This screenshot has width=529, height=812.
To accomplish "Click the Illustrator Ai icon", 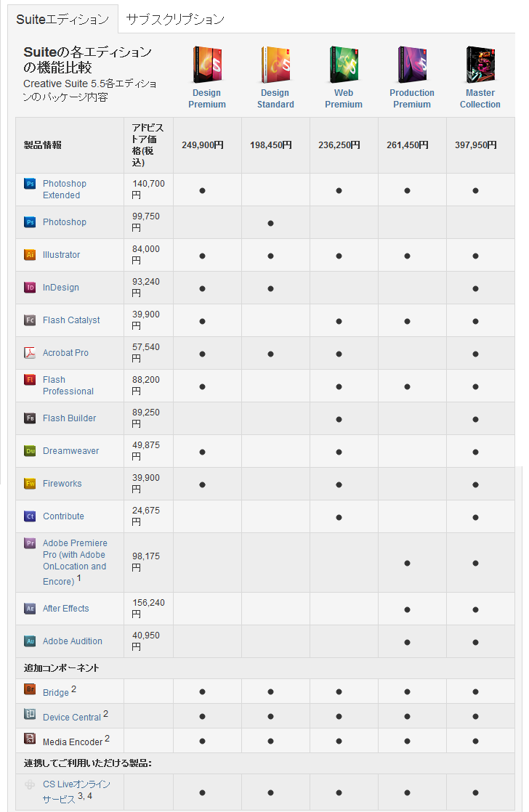I will pos(30,254).
